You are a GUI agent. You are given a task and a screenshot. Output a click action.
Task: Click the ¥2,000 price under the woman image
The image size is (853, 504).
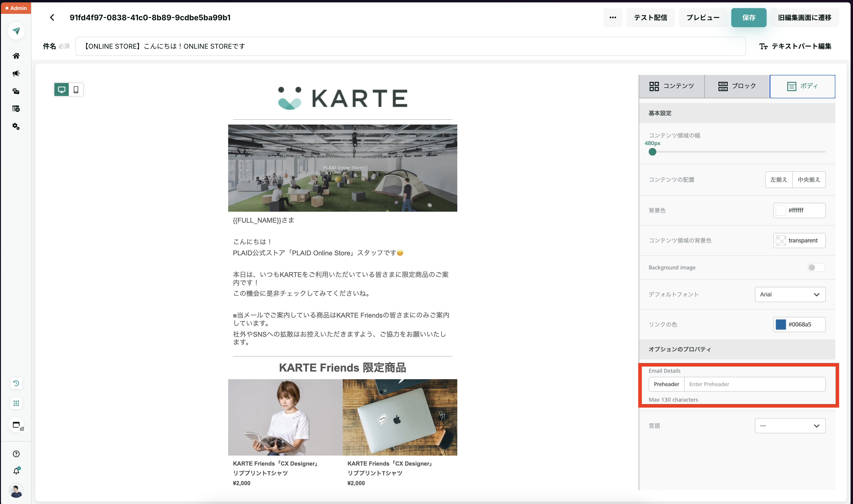(242, 483)
